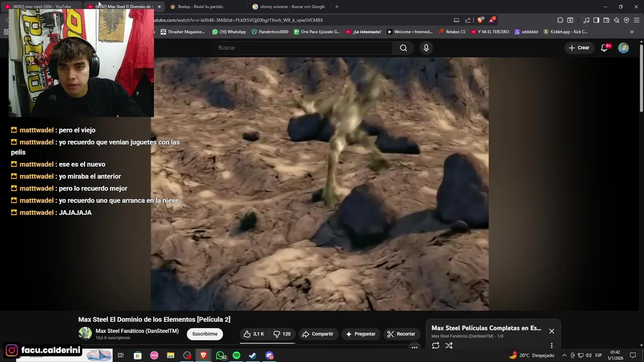Open the Welcome • freemed... bookmark
Viewport: 644px width, 362px height.
point(410,32)
